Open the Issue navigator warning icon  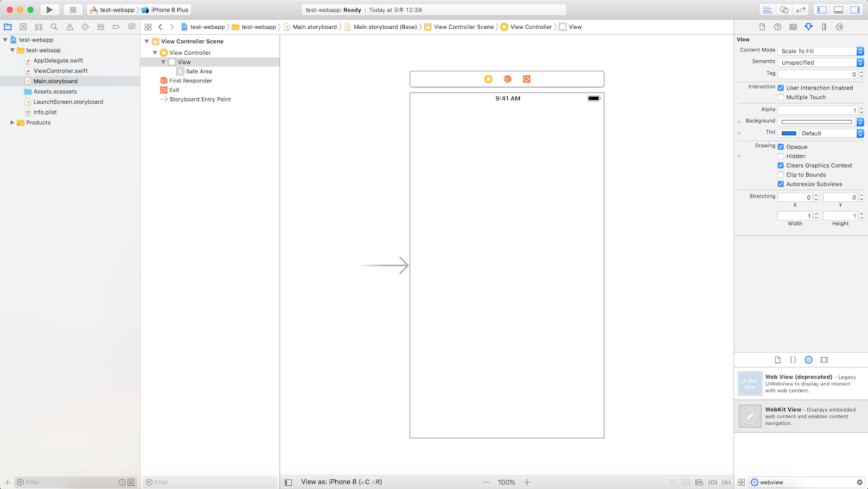point(69,26)
